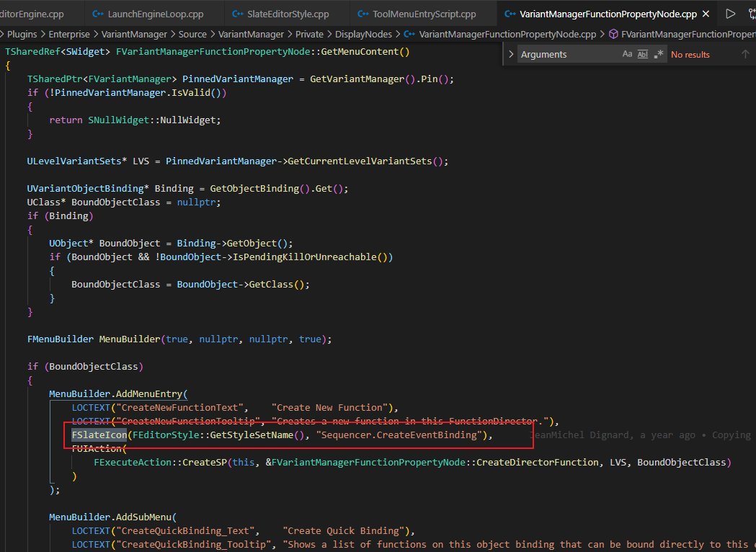
Task: Click the Run button in the title bar
Action: pos(730,13)
